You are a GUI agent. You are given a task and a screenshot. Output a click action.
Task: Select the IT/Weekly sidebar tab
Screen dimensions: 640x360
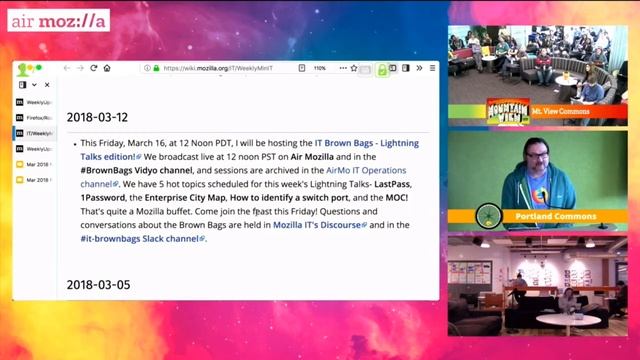[34, 133]
